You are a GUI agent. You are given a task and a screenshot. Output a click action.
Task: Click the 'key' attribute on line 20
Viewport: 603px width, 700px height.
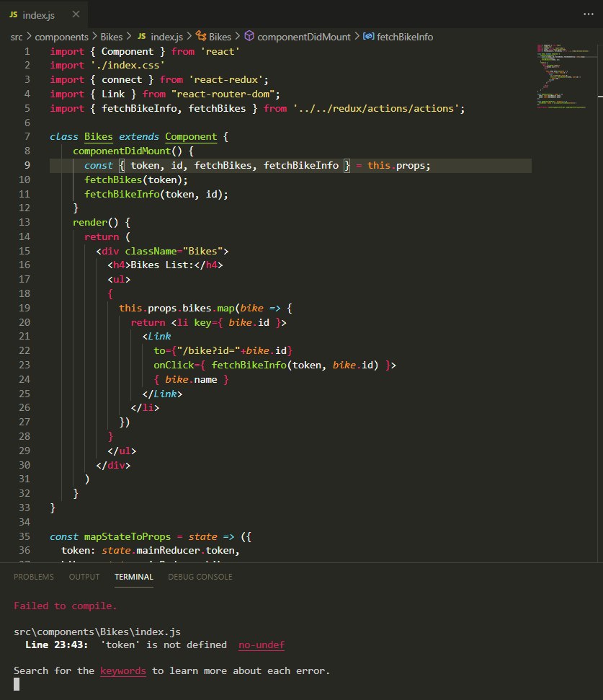[x=202, y=323]
